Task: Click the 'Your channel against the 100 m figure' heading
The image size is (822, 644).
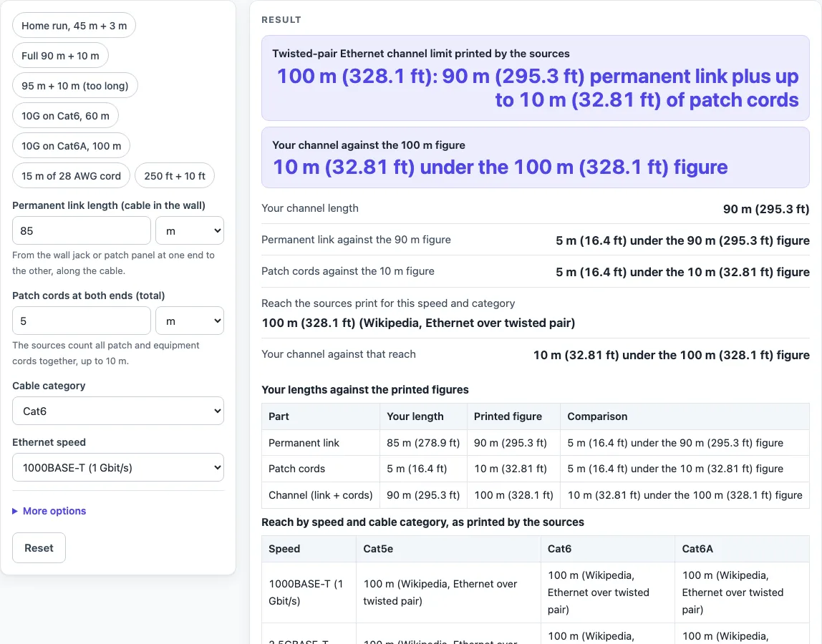Action: click(x=369, y=145)
